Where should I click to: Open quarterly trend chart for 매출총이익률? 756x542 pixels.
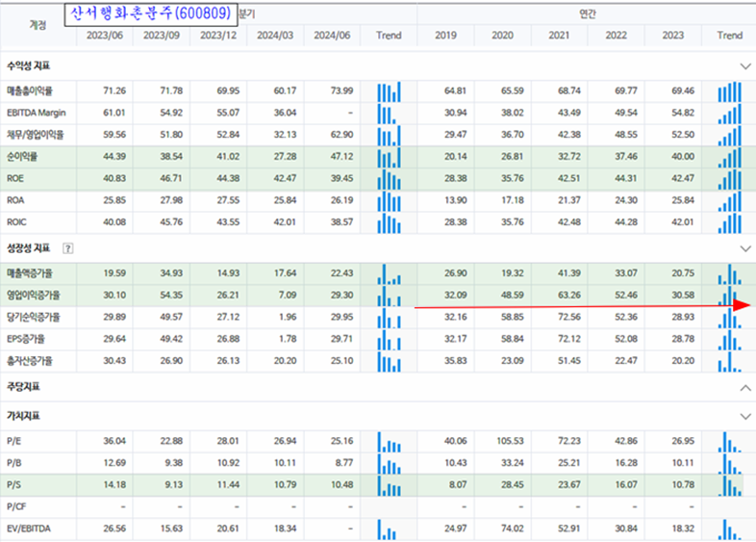389,91
